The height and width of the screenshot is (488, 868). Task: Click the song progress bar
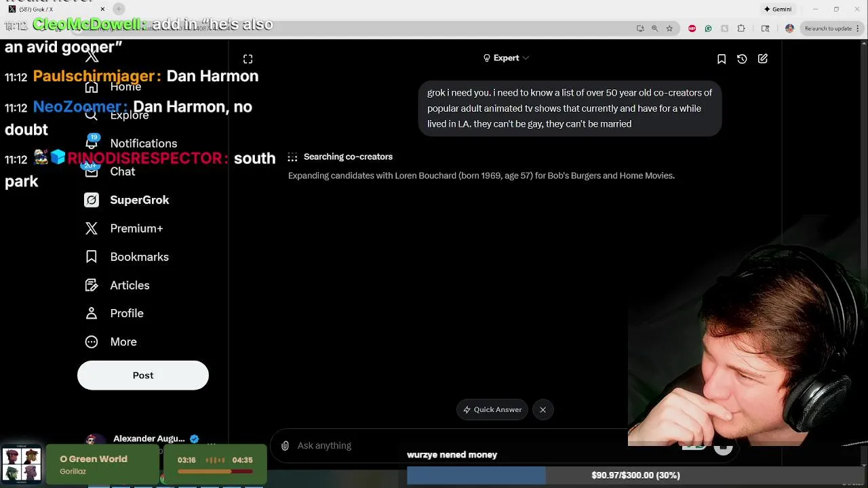[215, 471]
